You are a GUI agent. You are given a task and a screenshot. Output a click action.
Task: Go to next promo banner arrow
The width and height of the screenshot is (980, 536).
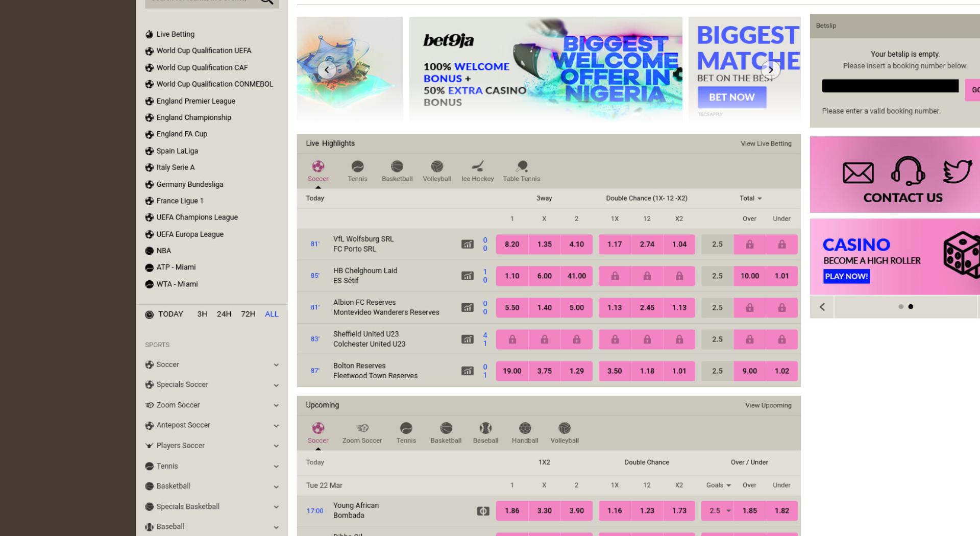point(771,70)
